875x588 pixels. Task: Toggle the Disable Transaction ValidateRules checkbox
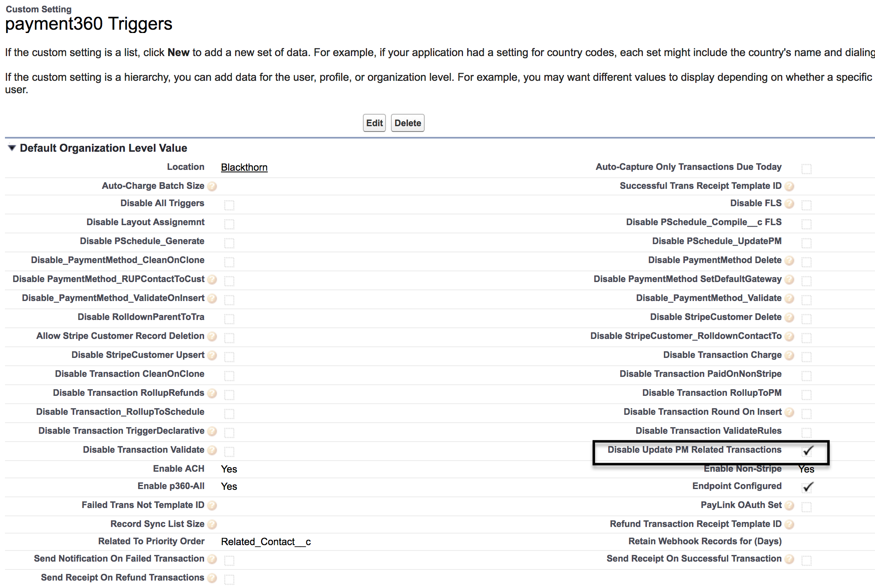pos(807,433)
